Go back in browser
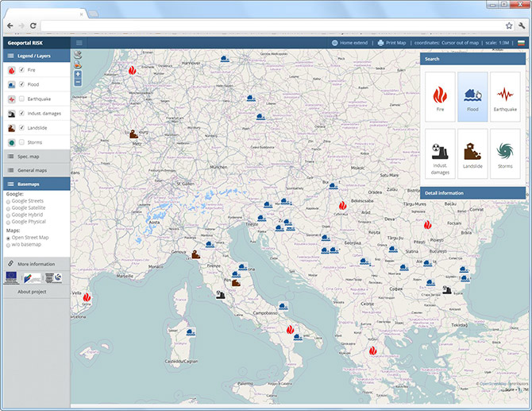Viewport: 532px width, 411px height. click(x=10, y=25)
